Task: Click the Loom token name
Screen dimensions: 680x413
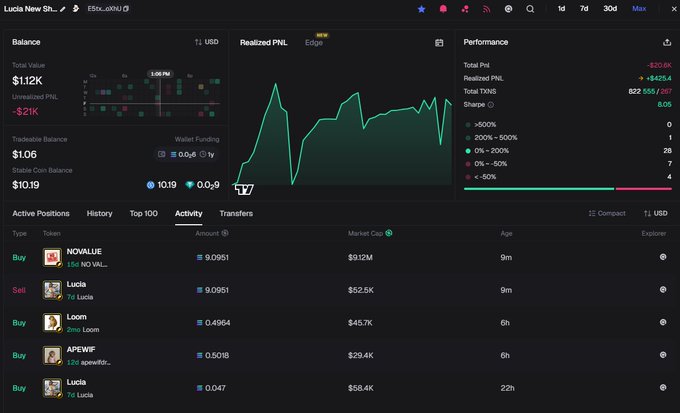Action: tap(76, 317)
